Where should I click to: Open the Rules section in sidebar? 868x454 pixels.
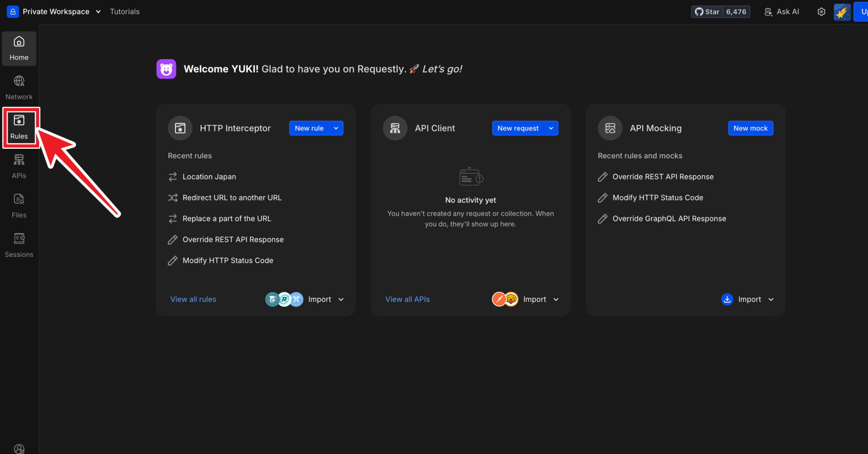click(19, 127)
